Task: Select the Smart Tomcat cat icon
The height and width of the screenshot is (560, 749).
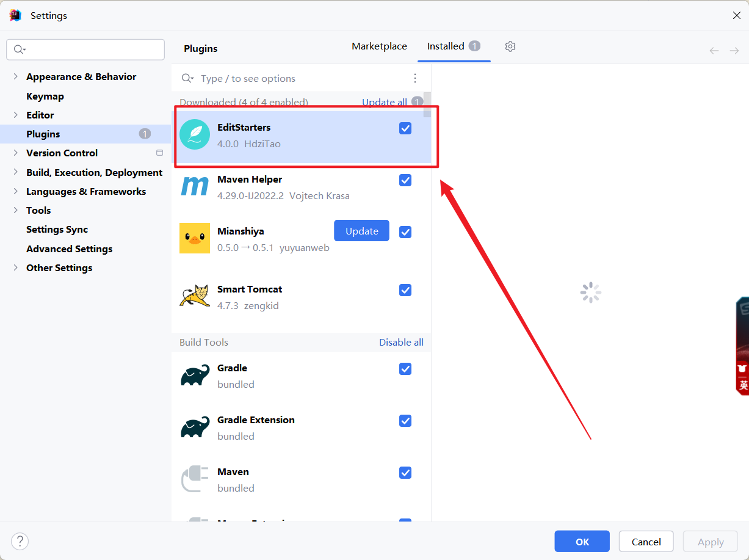Action: pos(195,296)
